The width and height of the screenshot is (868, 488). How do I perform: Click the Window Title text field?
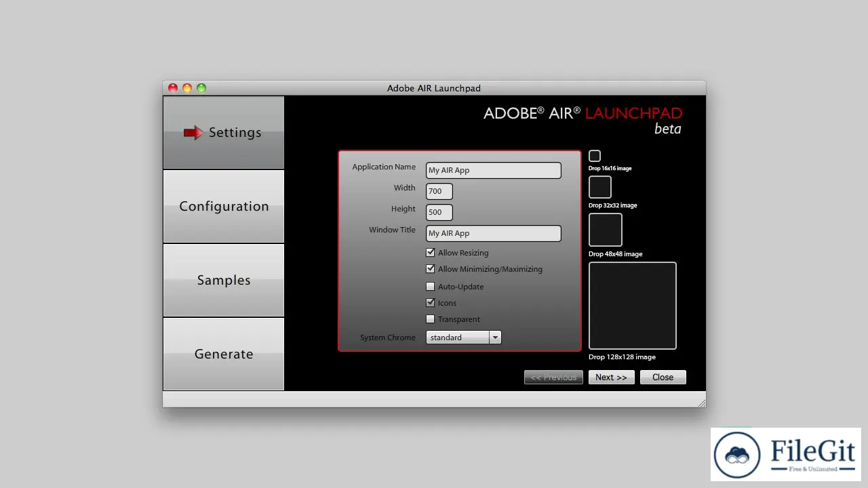coord(493,233)
